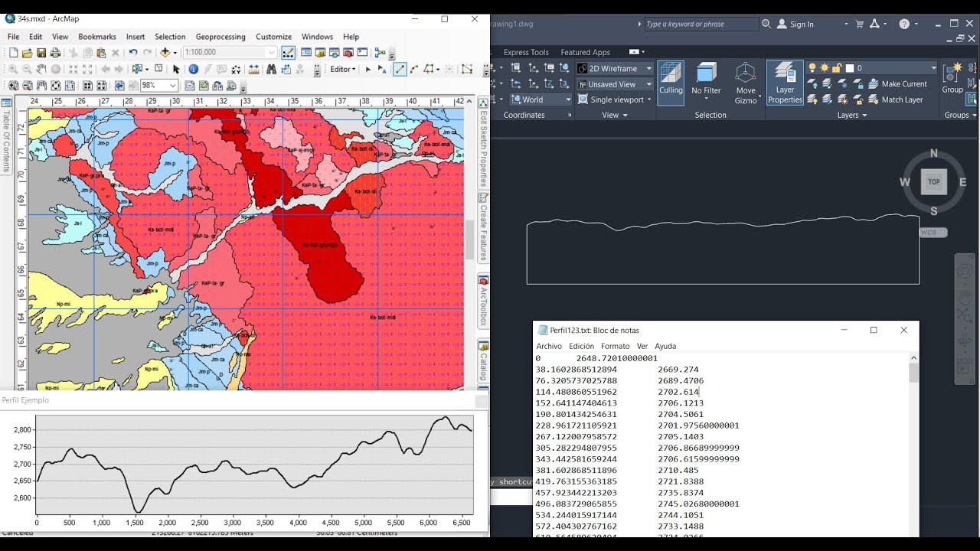Screen dimensions: 980x551
Task: Click the Measure ruler tool
Action: point(253,69)
